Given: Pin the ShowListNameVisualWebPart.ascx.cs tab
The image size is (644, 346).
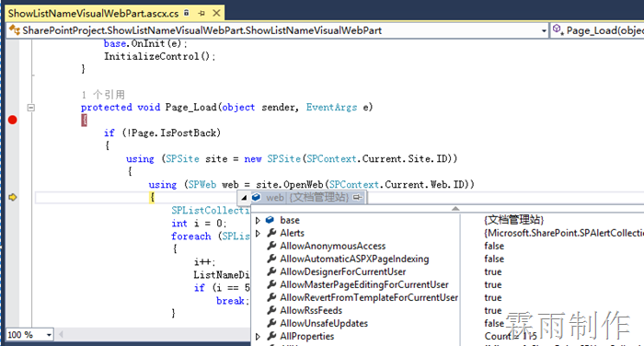Looking at the screenshot, I should 201,14.
